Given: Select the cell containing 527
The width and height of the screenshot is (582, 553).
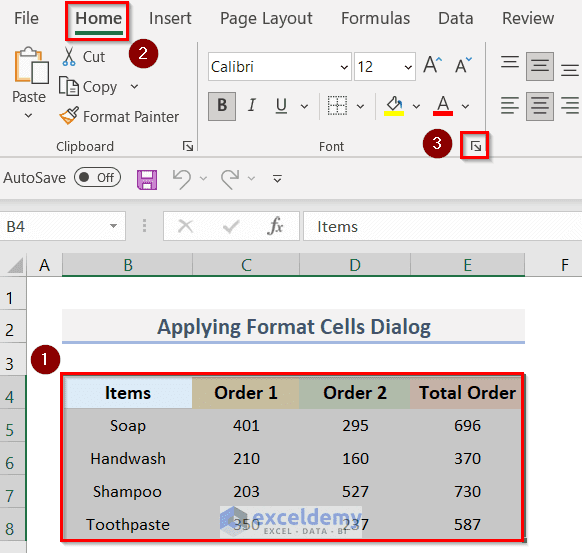Looking at the screenshot, I should click(x=355, y=491).
